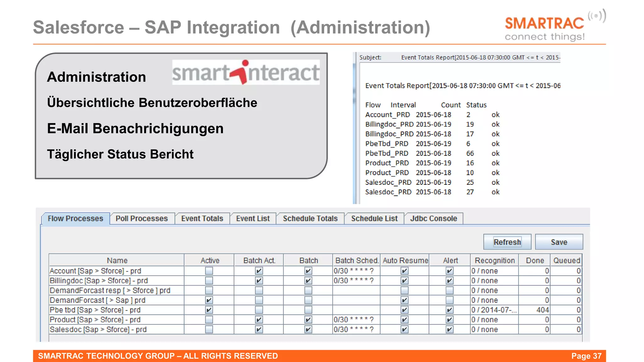The height and width of the screenshot is (362, 644).
Task: Click the Refresh button
Action: tap(507, 242)
